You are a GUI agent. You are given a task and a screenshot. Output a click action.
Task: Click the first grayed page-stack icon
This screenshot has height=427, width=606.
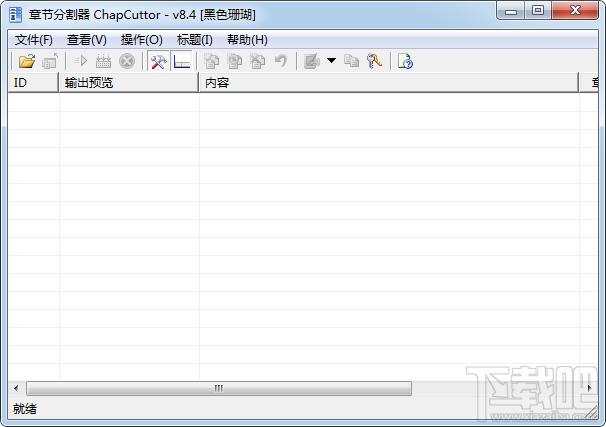click(211, 61)
